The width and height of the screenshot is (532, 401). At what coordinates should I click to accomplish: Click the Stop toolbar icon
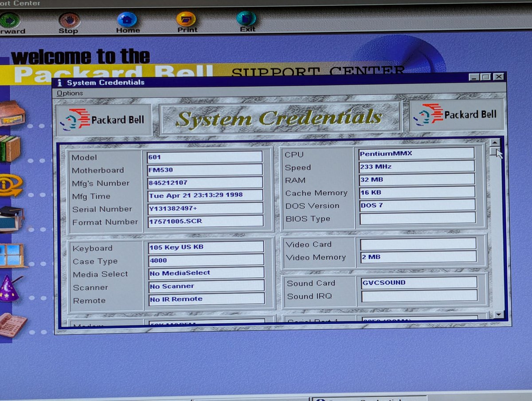[69, 20]
